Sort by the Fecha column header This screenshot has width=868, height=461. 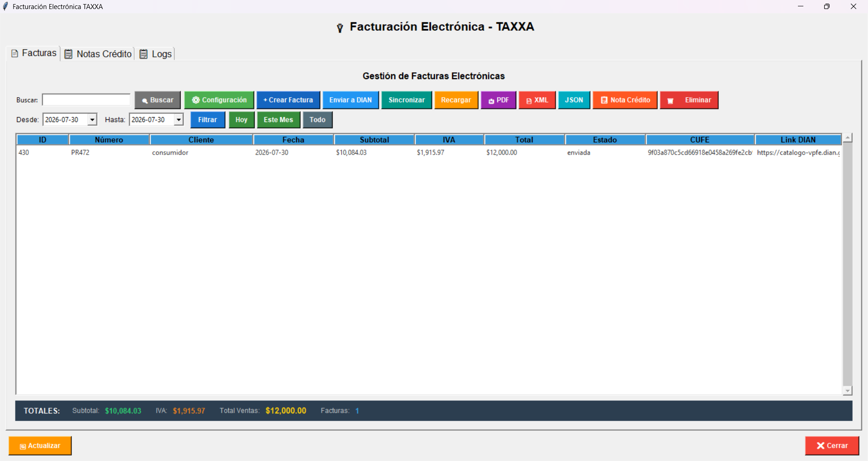[293, 140]
